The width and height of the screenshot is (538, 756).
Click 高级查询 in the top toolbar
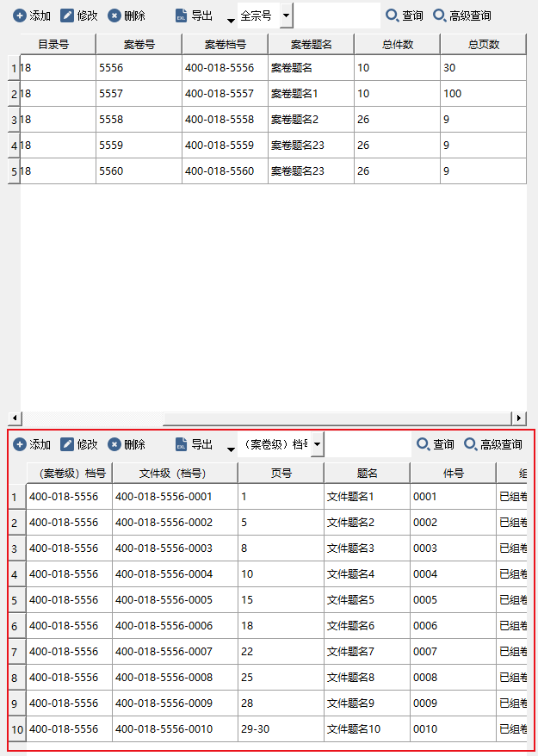click(461, 15)
